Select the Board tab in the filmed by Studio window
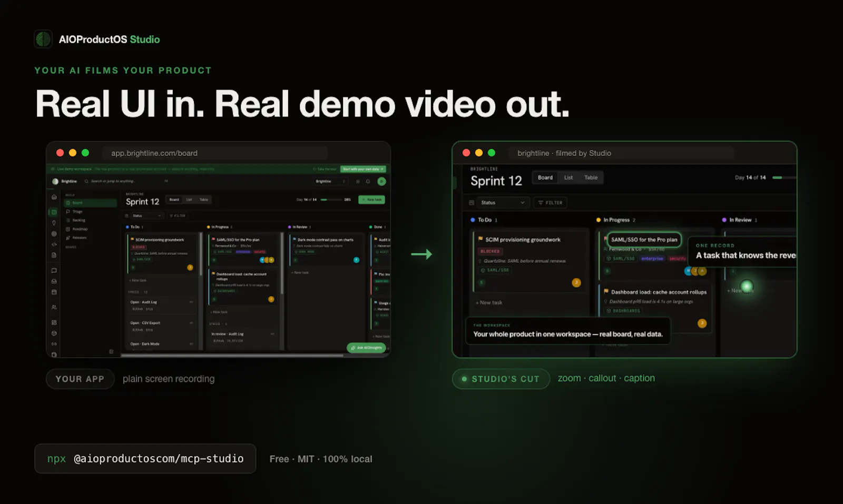This screenshot has height=504, width=843. [545, 177]
